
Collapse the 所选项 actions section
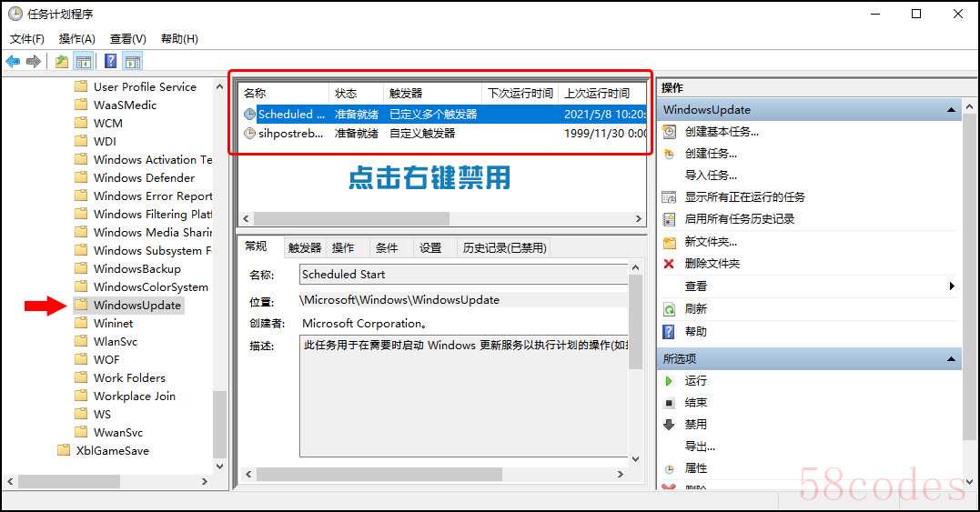pyautogui.click(x=952, y=359)
